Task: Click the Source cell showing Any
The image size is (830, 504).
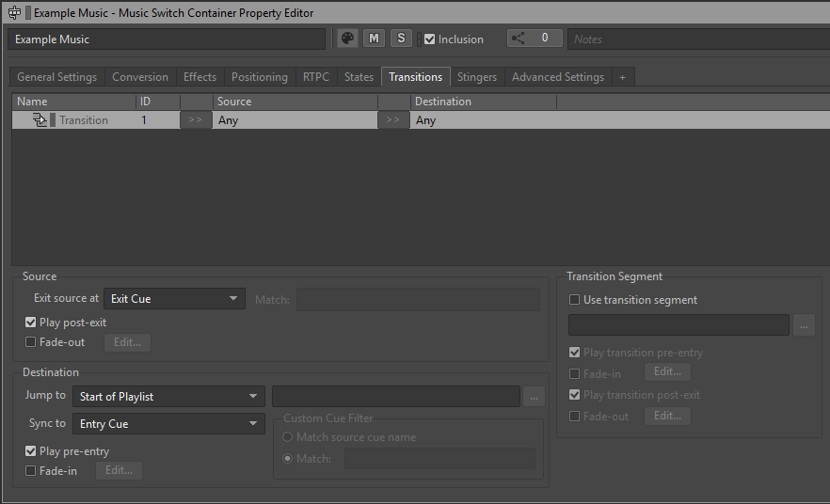Action: pos(295,120)
